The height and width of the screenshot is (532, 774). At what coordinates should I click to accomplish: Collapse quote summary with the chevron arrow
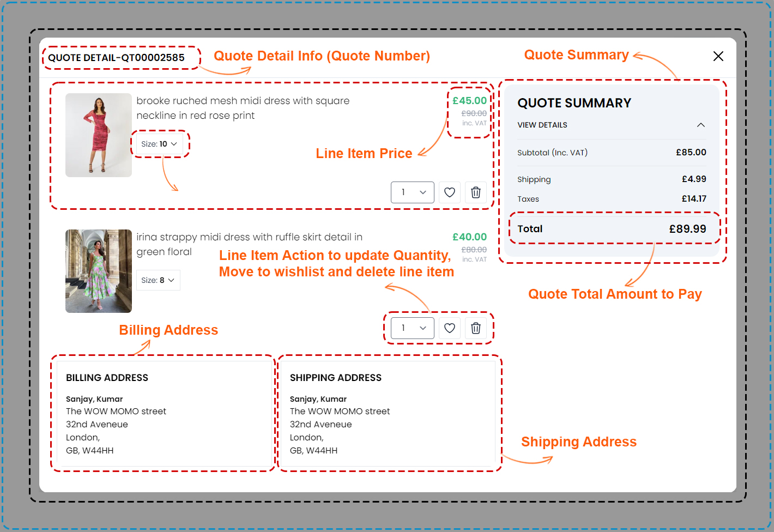click(x=700, y=125)
